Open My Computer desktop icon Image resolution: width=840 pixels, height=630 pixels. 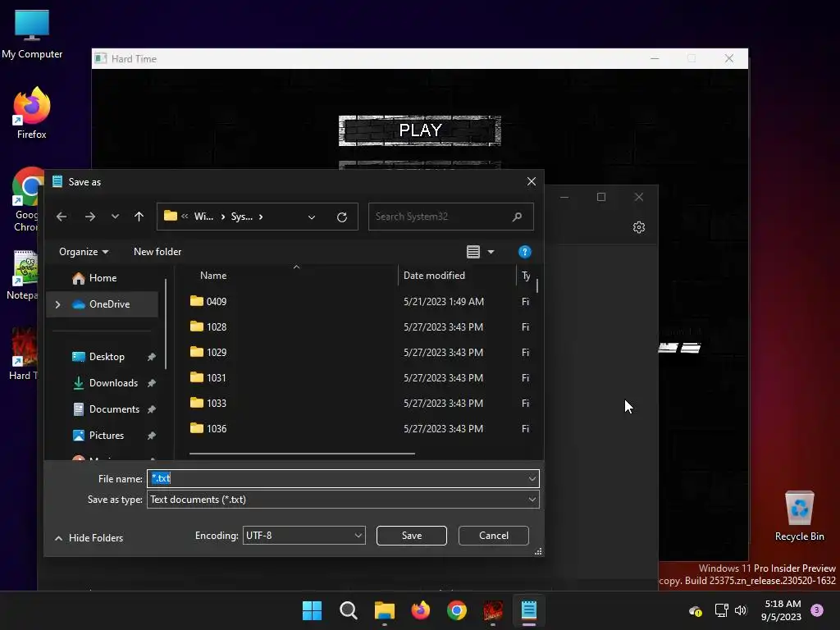[x=32, y=34]
